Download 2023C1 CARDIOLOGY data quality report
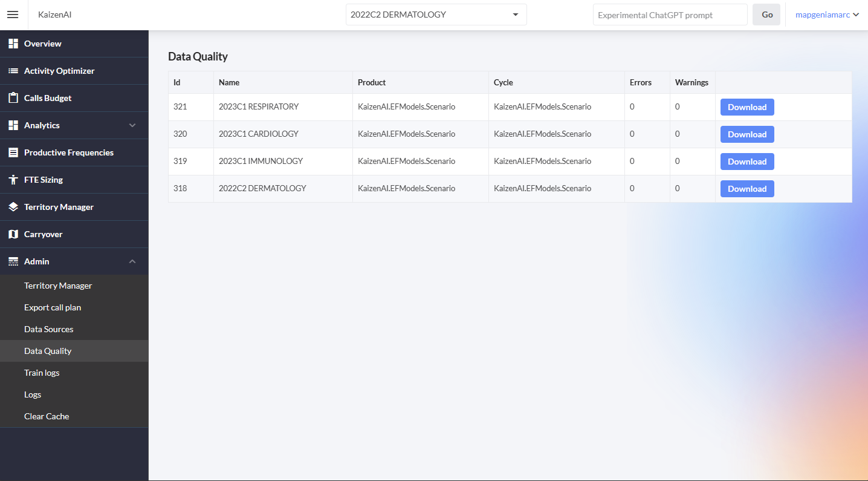Screen dimensions: 868x481 click(x=747, y=134)
